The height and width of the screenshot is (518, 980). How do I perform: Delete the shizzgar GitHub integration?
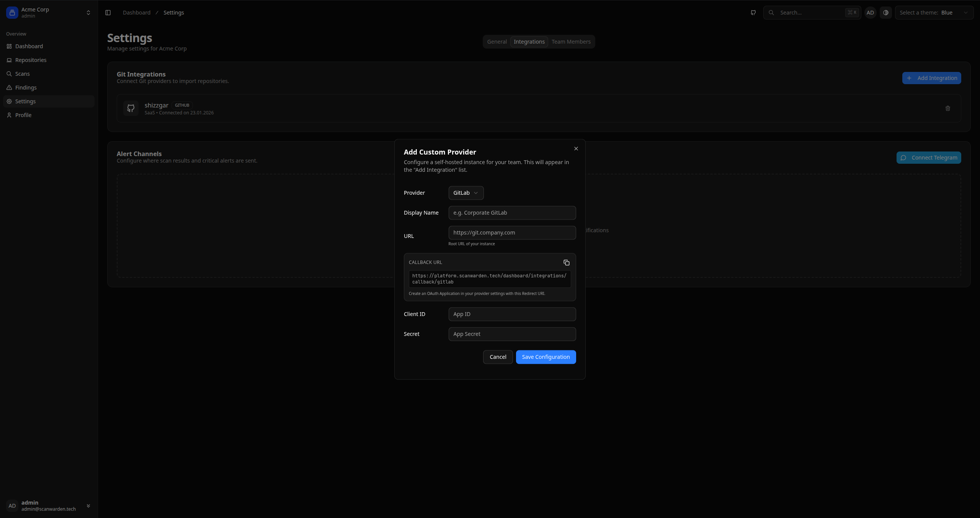point(947,108)
